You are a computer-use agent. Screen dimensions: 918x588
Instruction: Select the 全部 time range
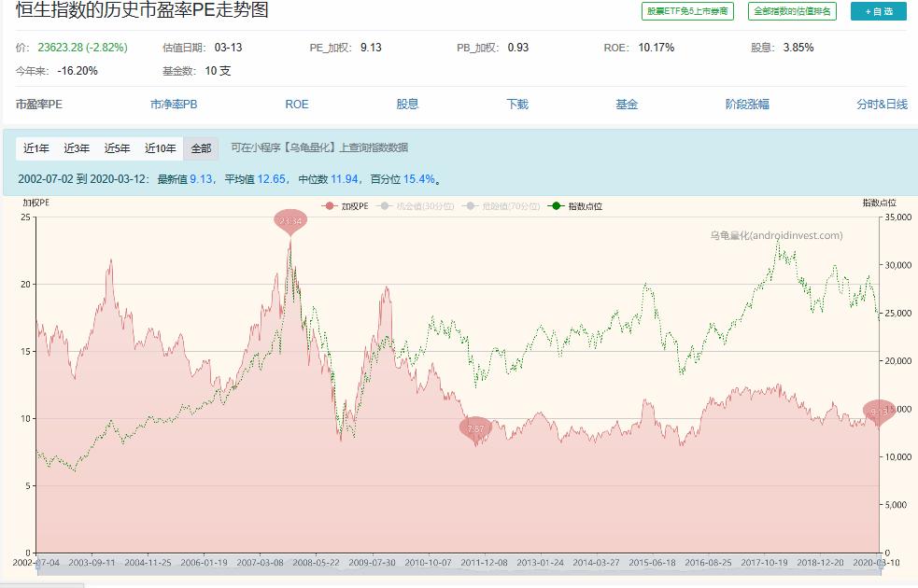coord(201,148)
